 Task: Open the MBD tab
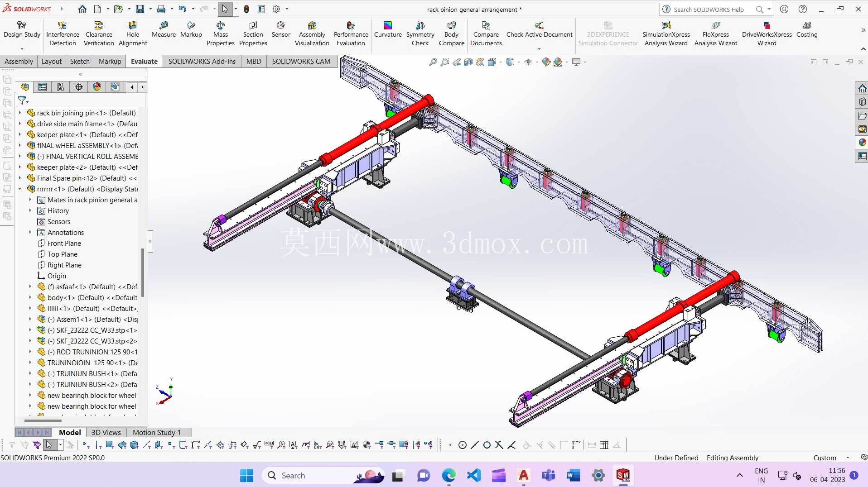(254, 61)
